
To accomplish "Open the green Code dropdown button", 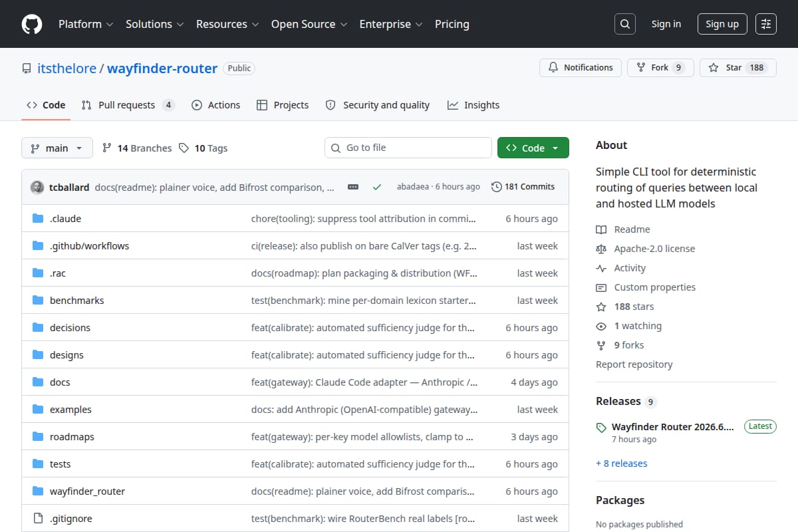I will coord(533,148).
